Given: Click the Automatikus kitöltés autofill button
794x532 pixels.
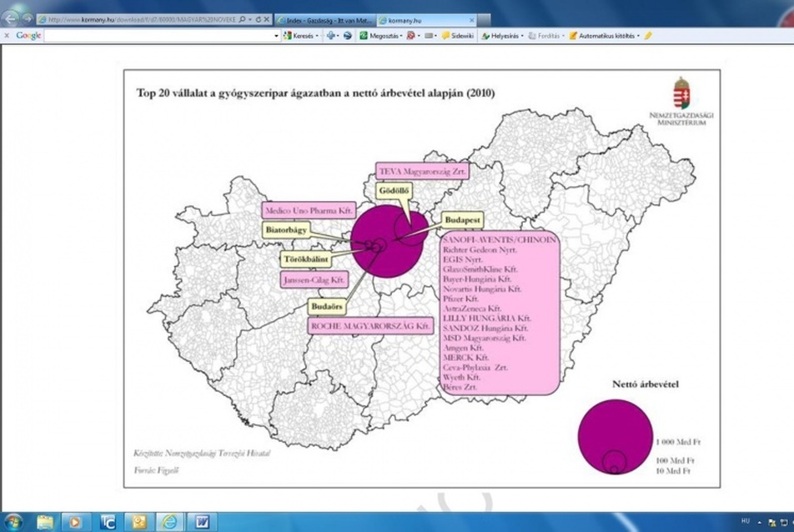Looking at the screenshot, I should (601, 36).
